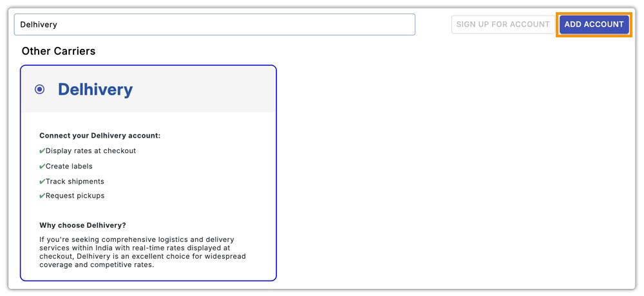
Task: Select the Delhivery radio button
Action: pos(40,89)
